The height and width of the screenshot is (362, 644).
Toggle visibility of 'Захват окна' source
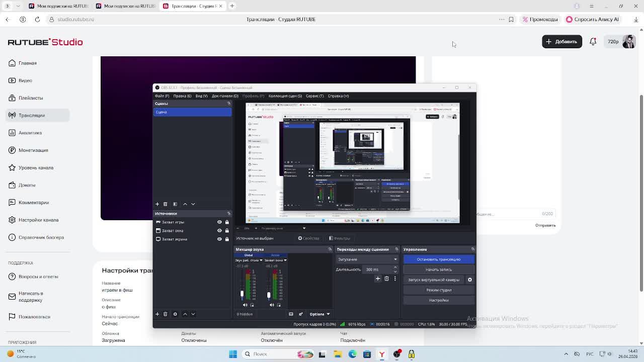(x=219, y=231)
